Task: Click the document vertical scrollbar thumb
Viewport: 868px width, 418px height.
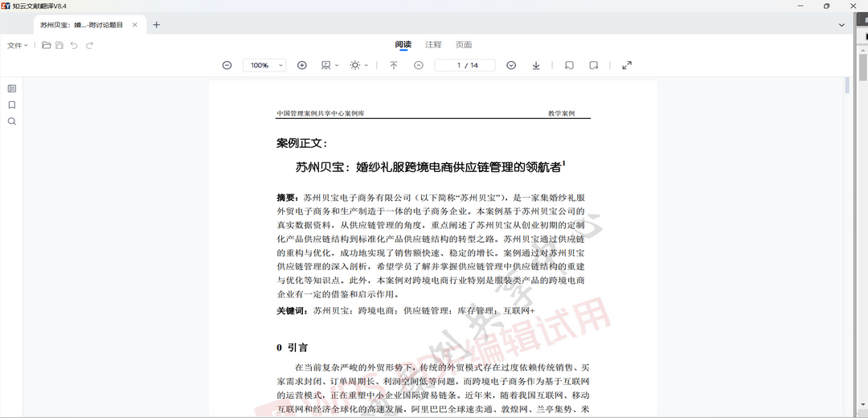Action: [847, 86]
